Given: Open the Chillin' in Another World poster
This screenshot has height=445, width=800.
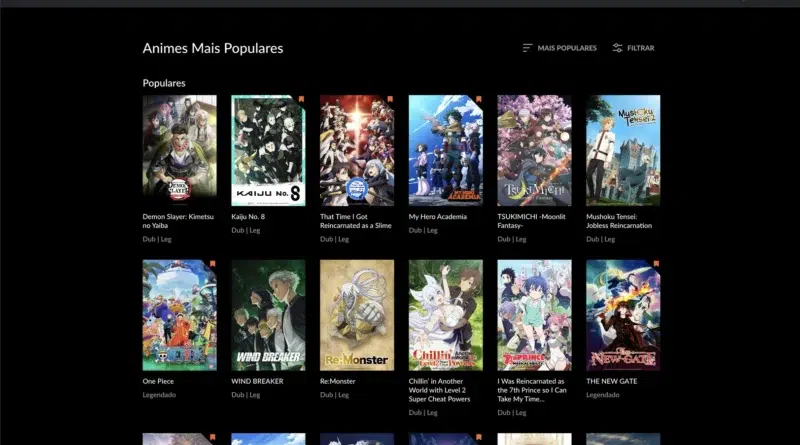Looking at the screenshot, I should click(x=446, y=315).
